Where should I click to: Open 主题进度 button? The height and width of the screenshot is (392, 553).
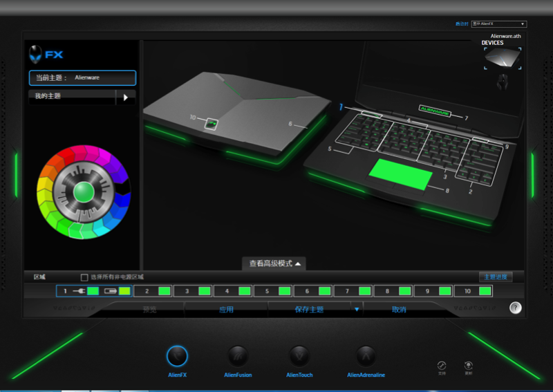[496, 277]
